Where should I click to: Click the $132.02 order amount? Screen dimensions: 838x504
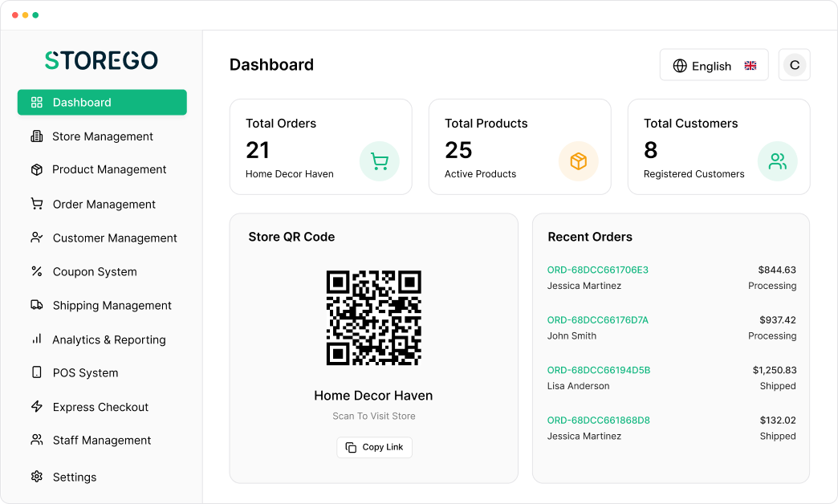[778, 420]
